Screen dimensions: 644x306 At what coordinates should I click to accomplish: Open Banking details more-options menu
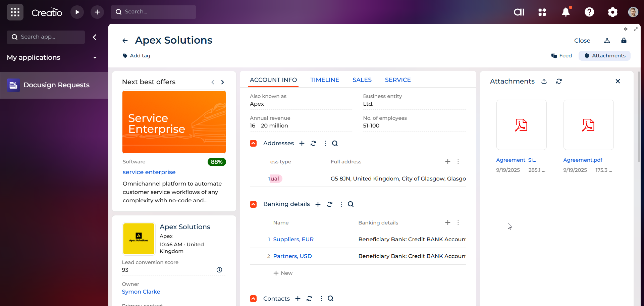point(341,204)
